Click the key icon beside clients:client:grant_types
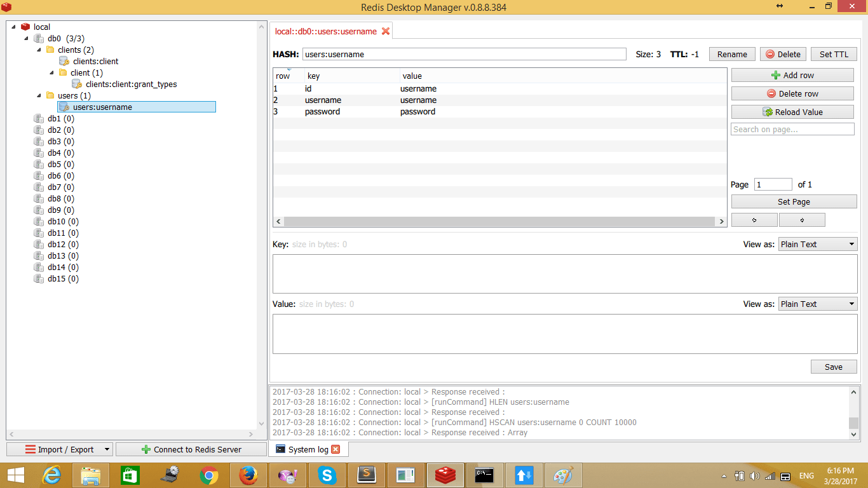The width and height of the screenshot is (868, 488). [77, 84]
